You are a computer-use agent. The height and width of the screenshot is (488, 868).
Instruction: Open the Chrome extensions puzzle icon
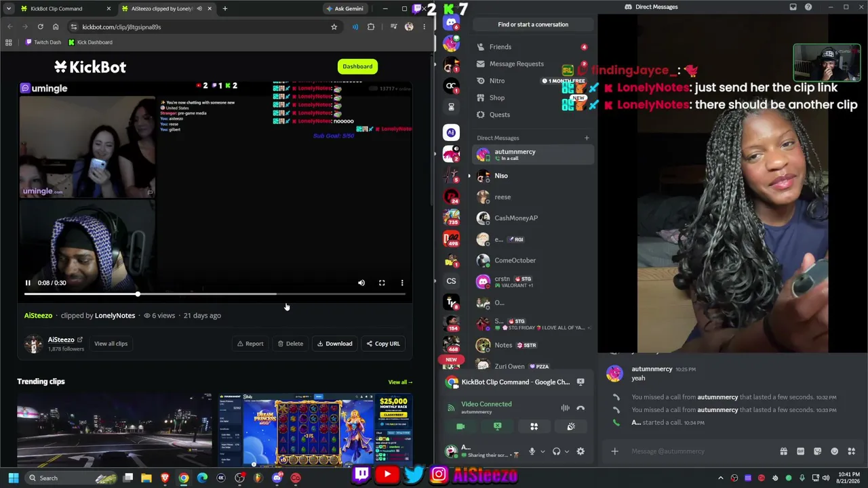pyautogui.click(x=371, y=27)
